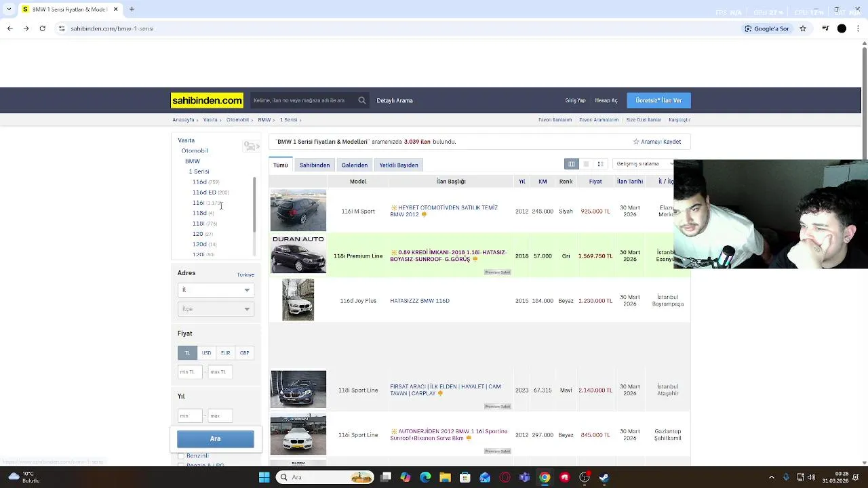Click the site keyword search field

[303, 100]
